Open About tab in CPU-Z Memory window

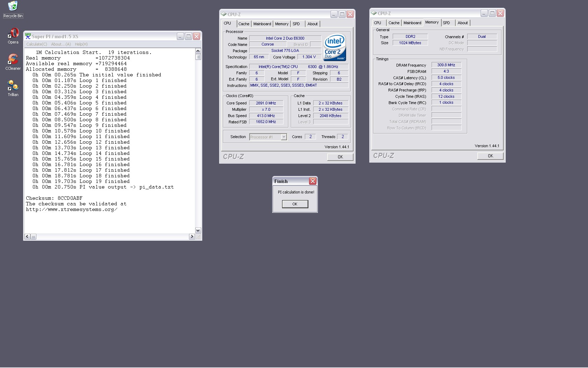point(463,23)
